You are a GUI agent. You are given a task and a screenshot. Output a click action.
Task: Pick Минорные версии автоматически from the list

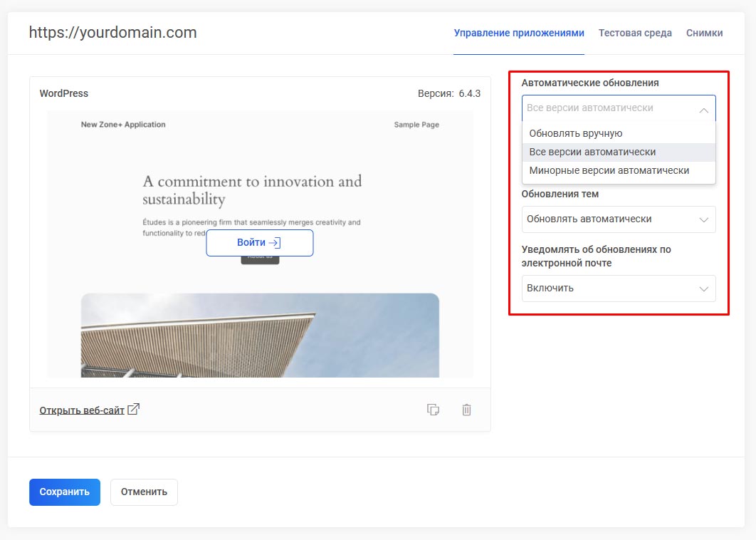(x=609, y=170)
